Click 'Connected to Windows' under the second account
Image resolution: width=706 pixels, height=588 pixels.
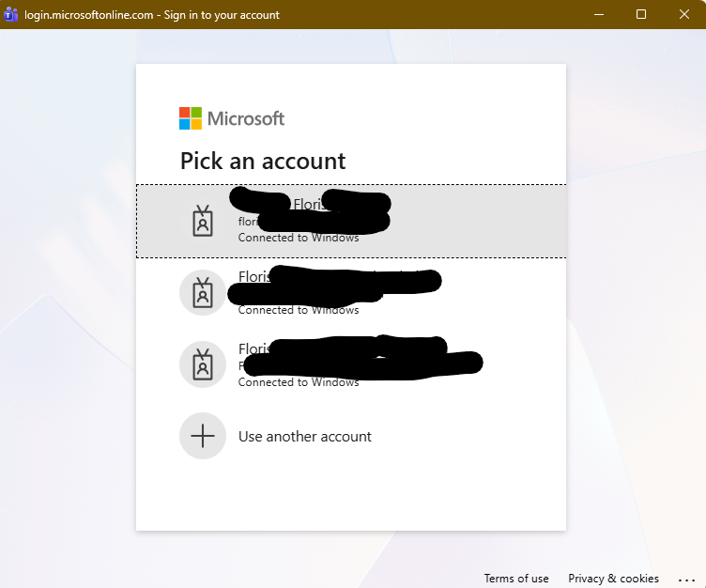[299, 310]
